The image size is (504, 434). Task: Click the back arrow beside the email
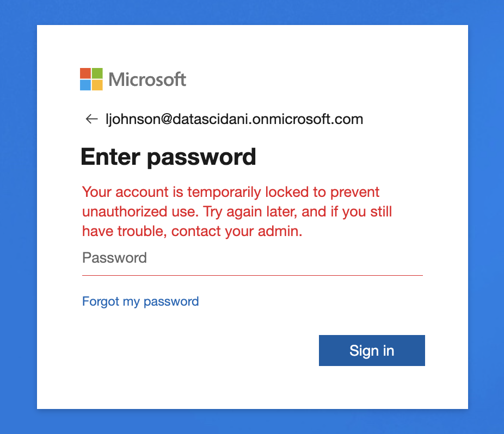point(91,119)
